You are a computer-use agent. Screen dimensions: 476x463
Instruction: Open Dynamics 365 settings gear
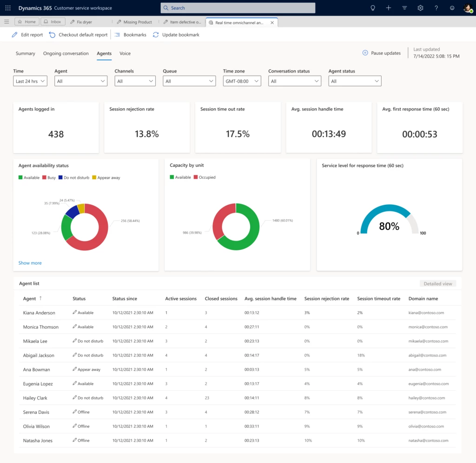click(x=420, y=7)
